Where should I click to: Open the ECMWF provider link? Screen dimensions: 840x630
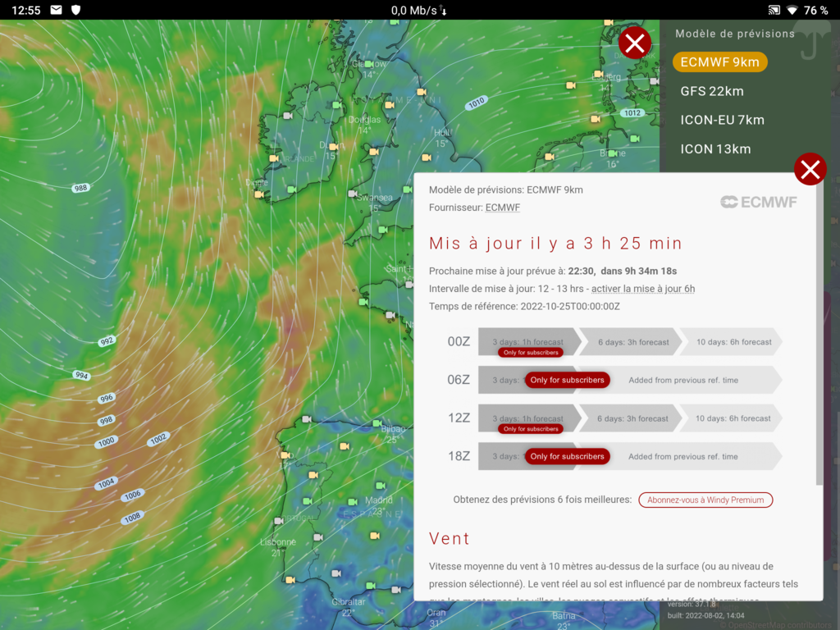[503, 208]
